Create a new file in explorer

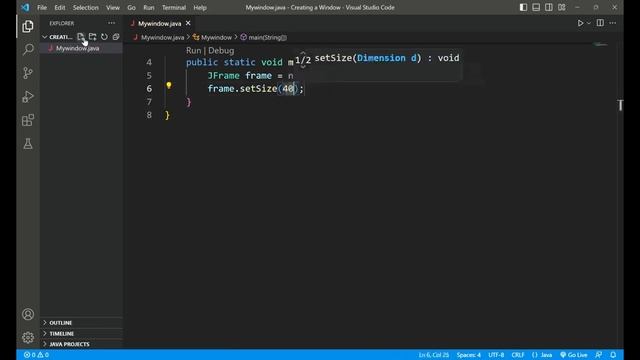click(x=81, y=37)
